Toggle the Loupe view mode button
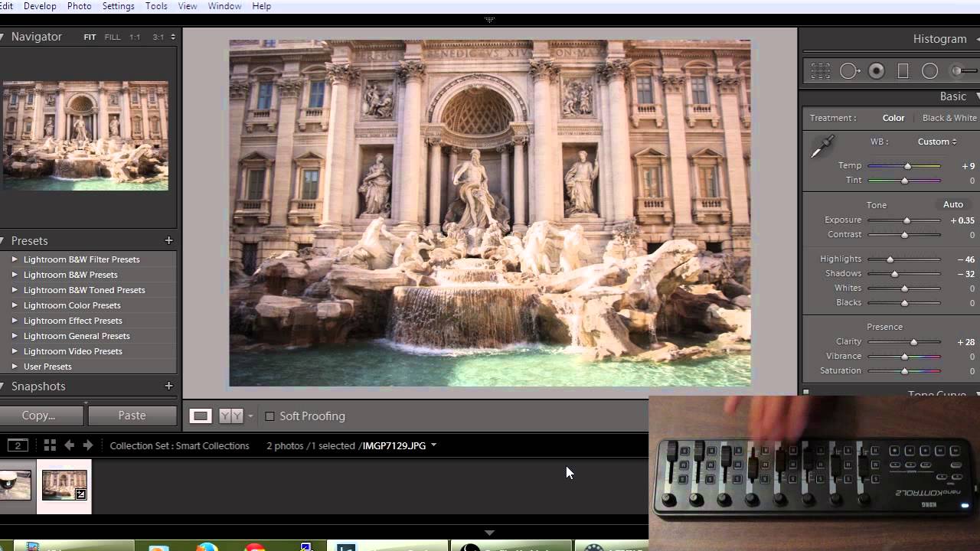The width and height of the screenshot is (980, 551). [201, 416]
